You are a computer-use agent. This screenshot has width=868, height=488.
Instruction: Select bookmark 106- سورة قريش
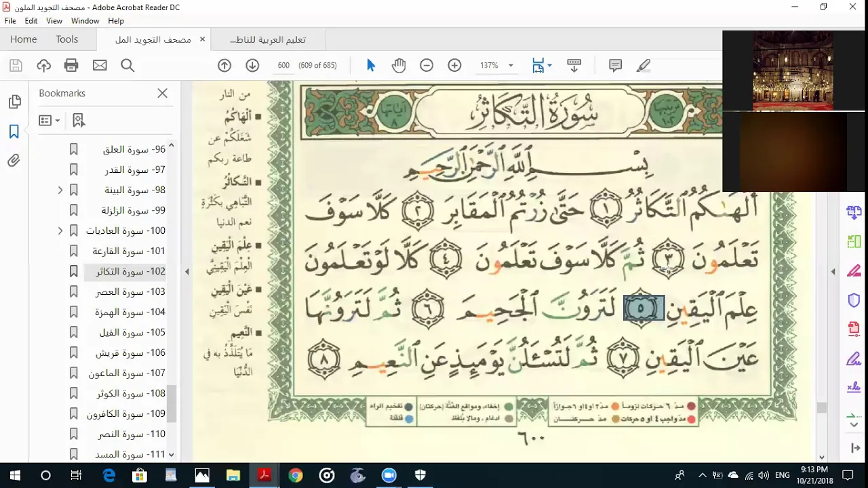click(x=131, y=352)
